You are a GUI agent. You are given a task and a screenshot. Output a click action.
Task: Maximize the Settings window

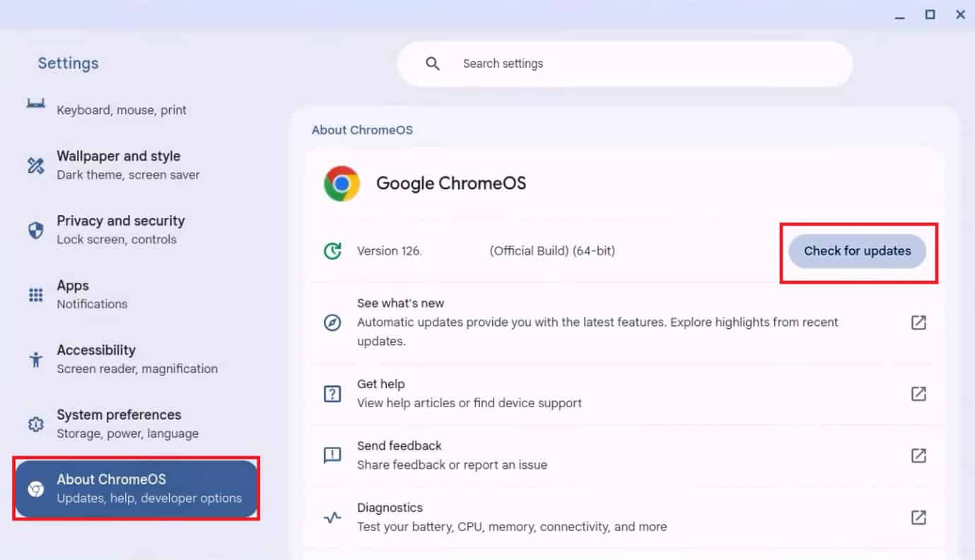(x=930, y=15)
